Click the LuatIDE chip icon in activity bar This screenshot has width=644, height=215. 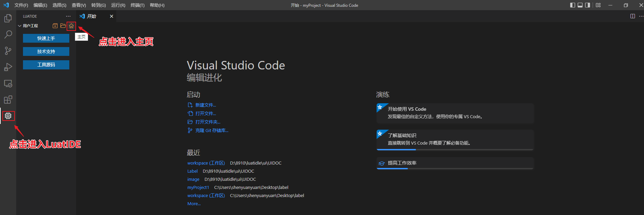(x=8, y=116)
